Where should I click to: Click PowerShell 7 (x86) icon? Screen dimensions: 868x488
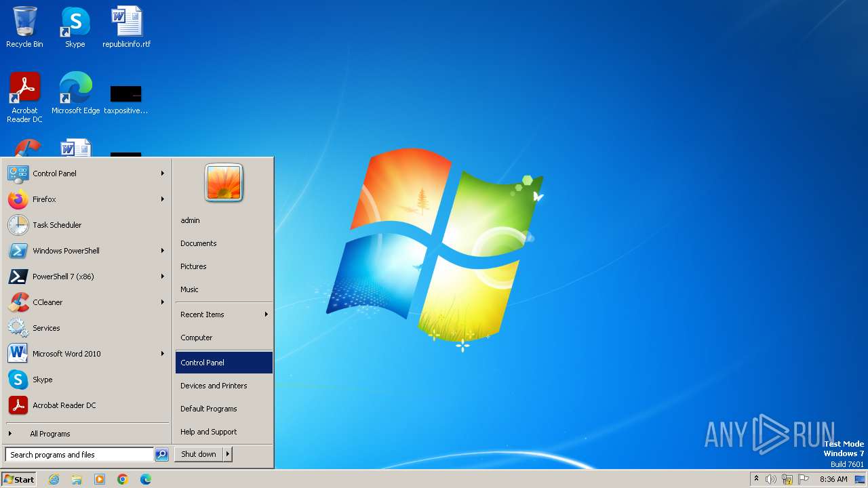pos(18,277)
